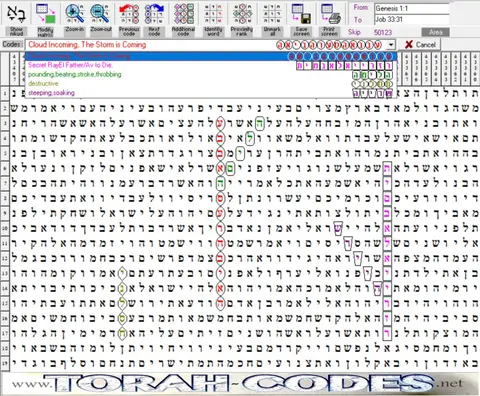480x396 pixels.
Task: Select Secret RayEl Father/Av to Die entry
Action: tap(211, 65)
